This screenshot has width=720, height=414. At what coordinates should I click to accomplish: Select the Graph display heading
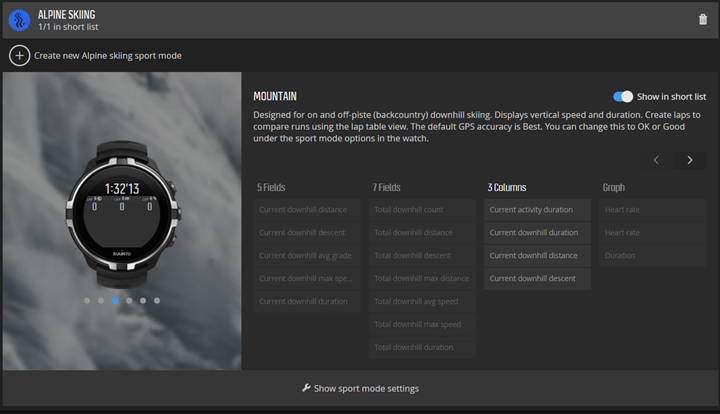point(613,187)
